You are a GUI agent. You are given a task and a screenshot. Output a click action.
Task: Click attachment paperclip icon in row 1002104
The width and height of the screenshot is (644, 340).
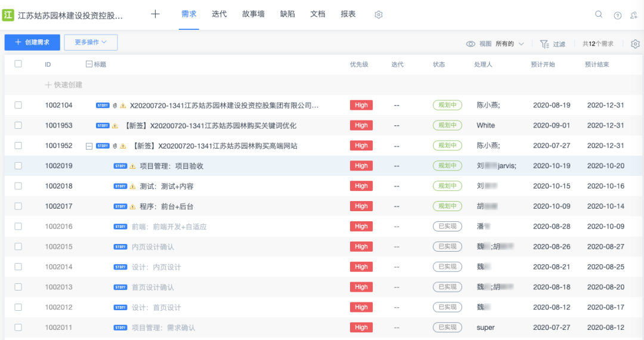click(115, 106)
